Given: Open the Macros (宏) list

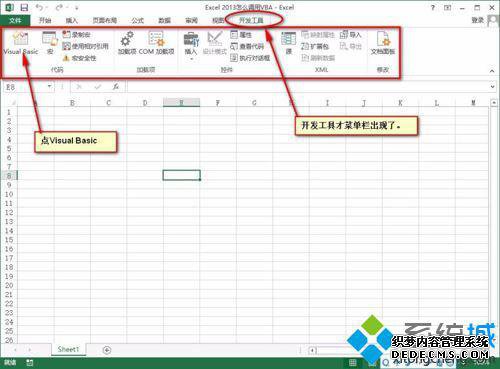Looking at the screenshot, I should pyautogui.click(x=50, y=43).
